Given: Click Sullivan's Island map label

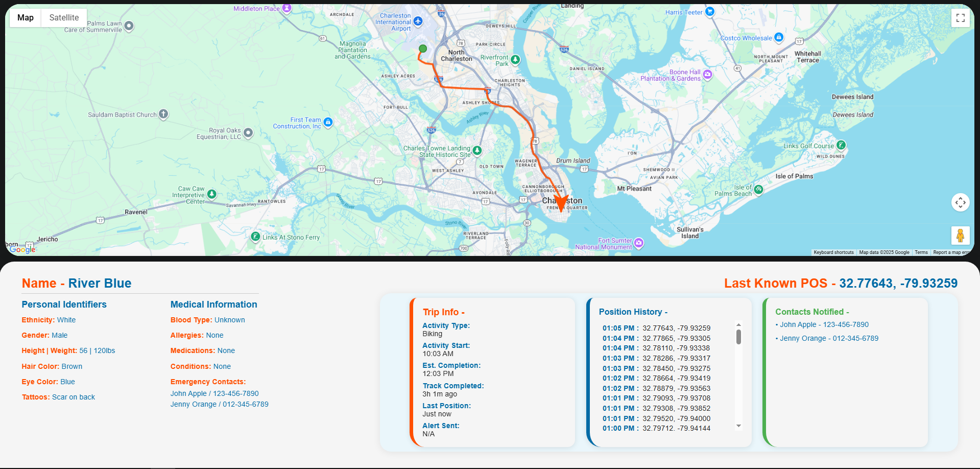Looking at the screenshot, I should (690, 233).
